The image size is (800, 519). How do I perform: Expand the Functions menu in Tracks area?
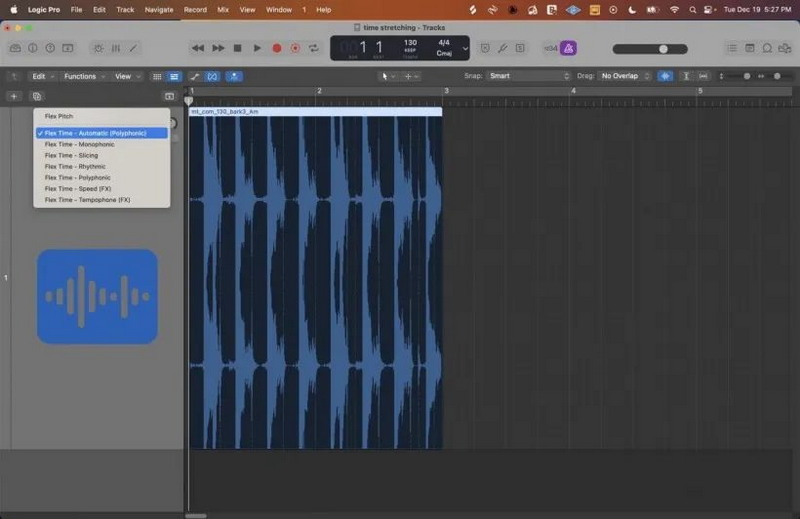click(x=82, y=76)
